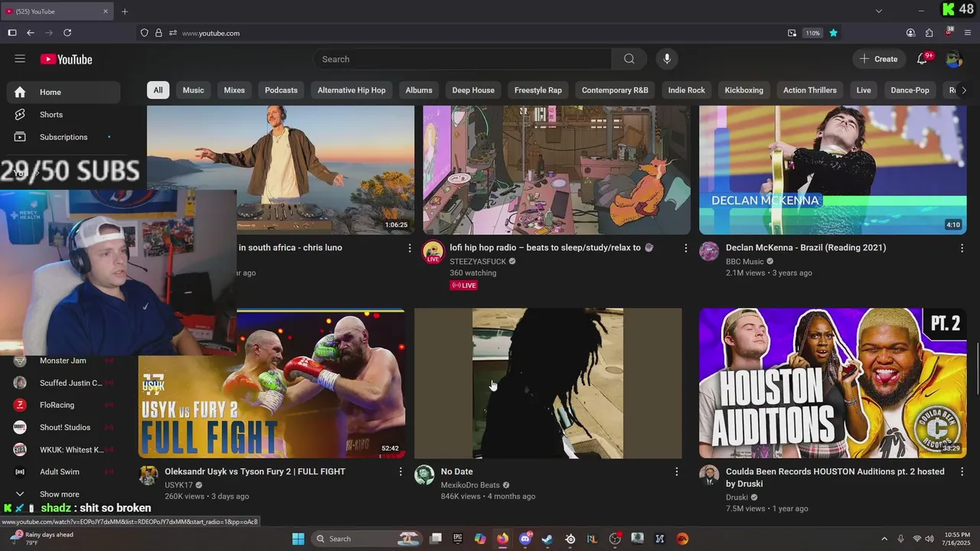980x551 pixels.
Task: Open Windows Start menu
Action: (298, 539)
